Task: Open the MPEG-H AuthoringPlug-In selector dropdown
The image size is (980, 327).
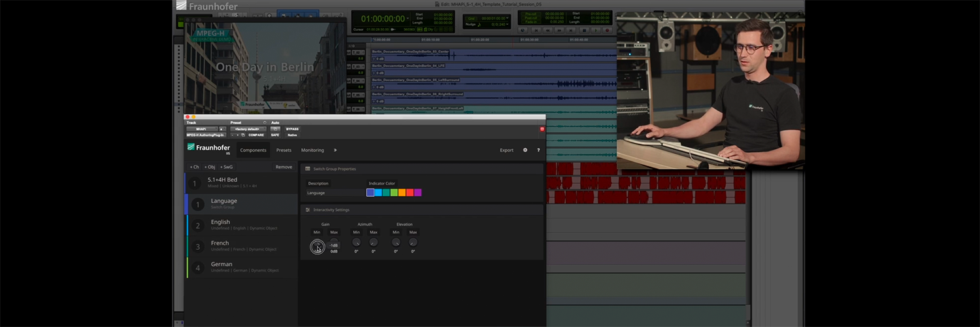Action: [x=206, y=135]
